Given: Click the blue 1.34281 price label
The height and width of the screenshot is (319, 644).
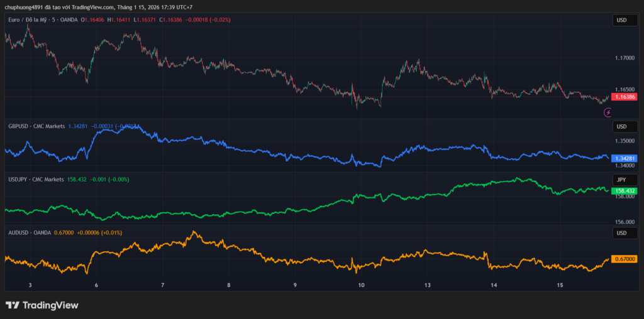Looking at the screenshot, I should [x=625, y=158].
